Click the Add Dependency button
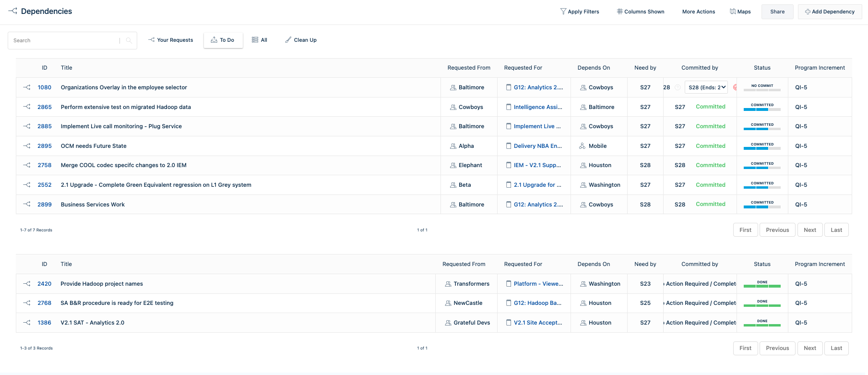Screen dimensions: 868x375 830,12
